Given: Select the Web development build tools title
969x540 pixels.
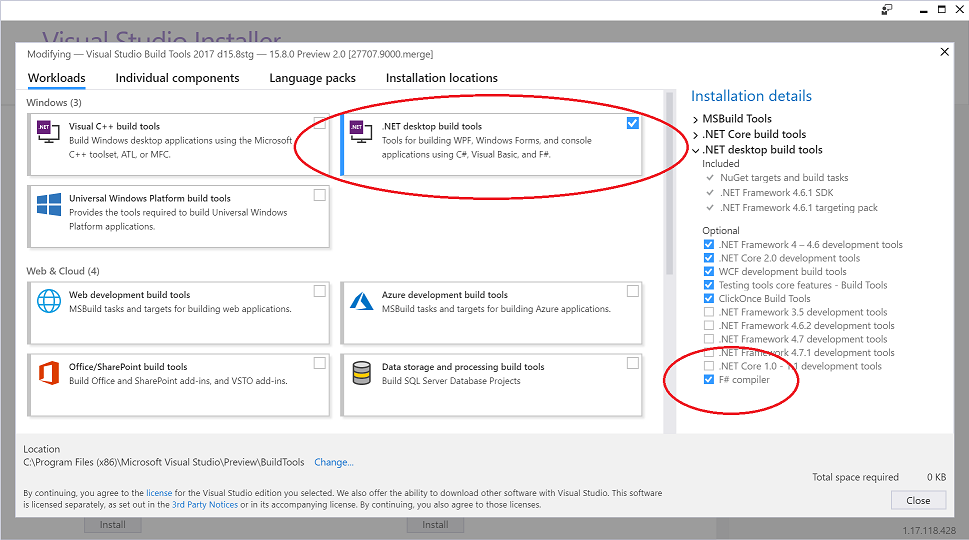Looking at the screenshot, I should coord(130,295).
